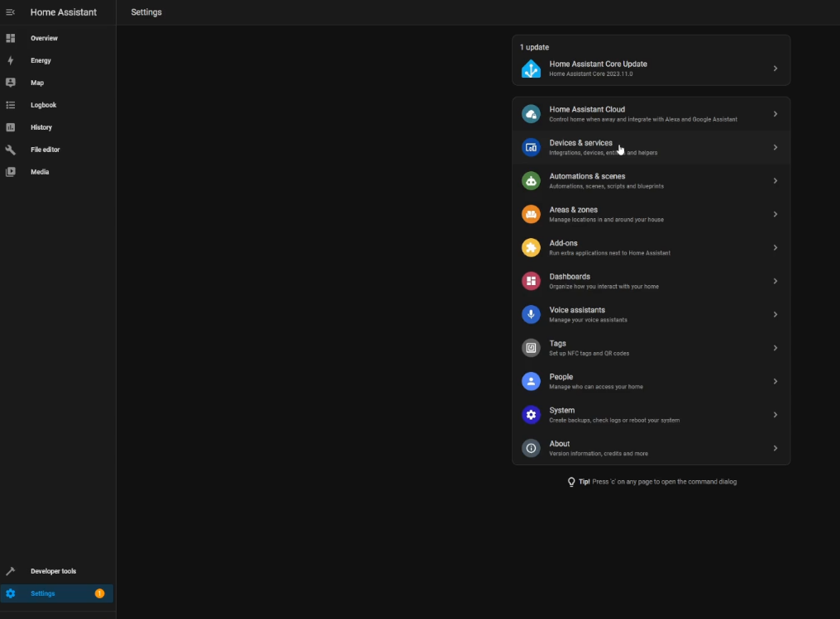Click the orange Areas & zones sofa icon

(531, 214)
